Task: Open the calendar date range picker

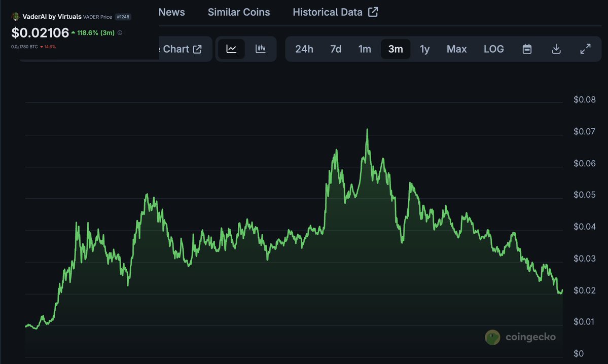Action: [x=527, y=49]
